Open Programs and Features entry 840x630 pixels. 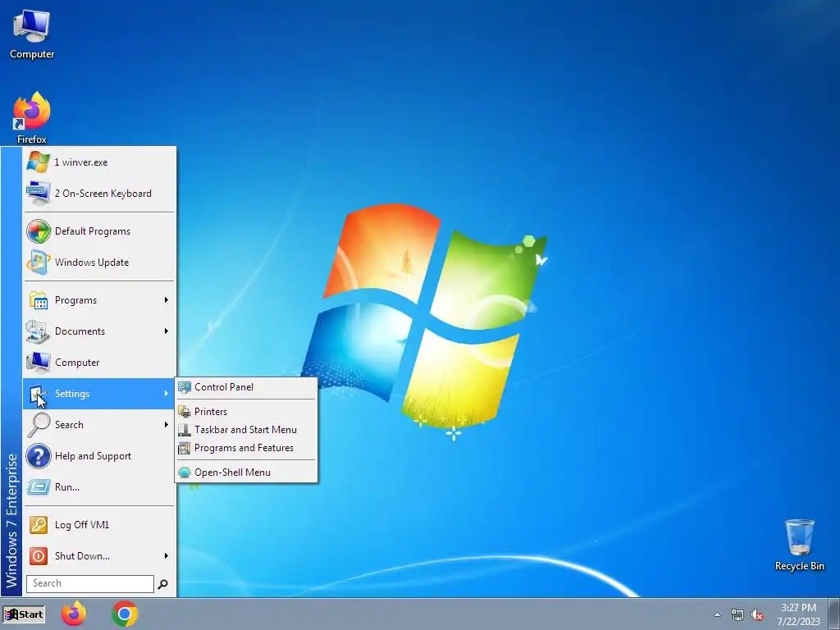[246, 448]
